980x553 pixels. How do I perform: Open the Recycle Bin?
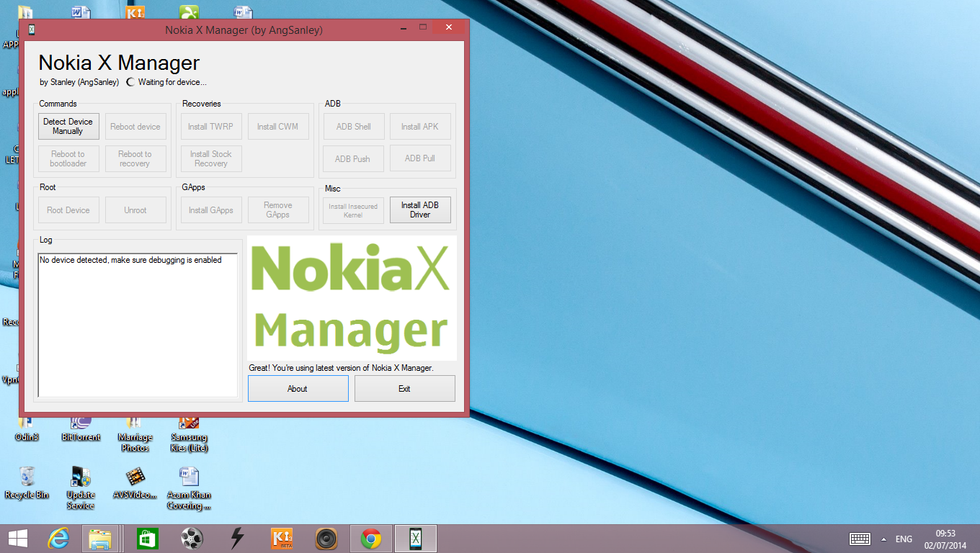tap(27, 477)
